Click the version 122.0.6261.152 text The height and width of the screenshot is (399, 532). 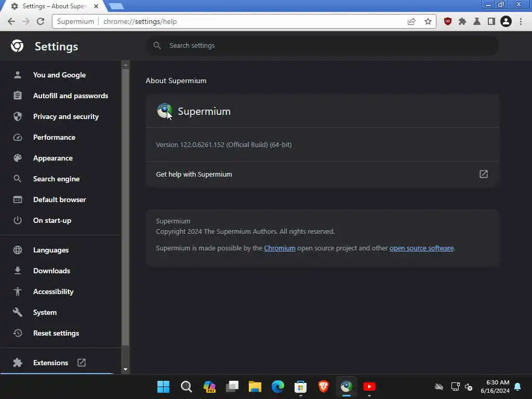(x=223, y=144)
